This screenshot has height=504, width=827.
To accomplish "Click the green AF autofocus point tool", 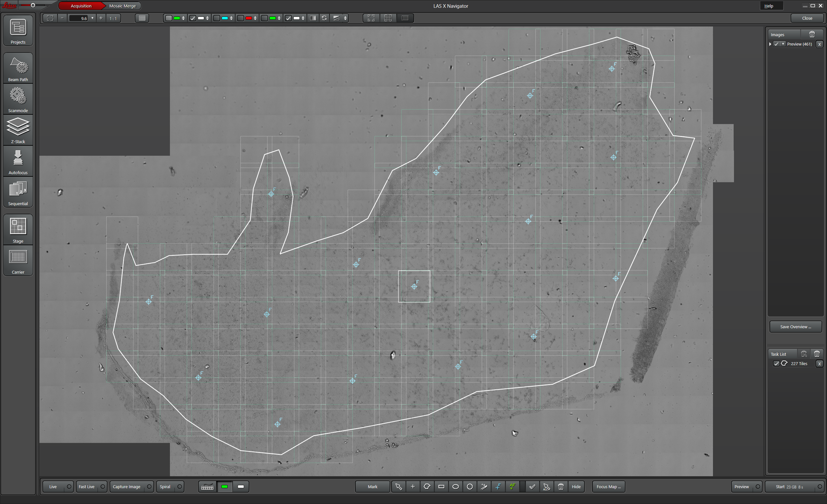I will coord(512,487).
